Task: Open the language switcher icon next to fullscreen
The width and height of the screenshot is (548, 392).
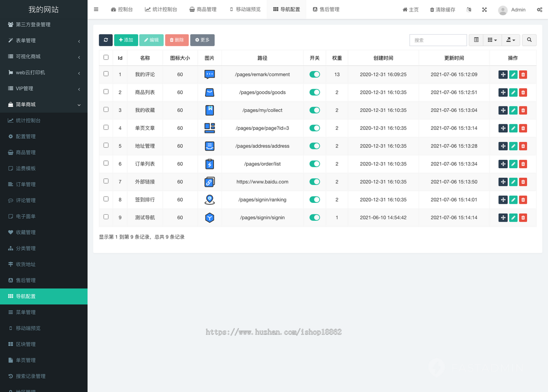Action: (x=469, y=9)
